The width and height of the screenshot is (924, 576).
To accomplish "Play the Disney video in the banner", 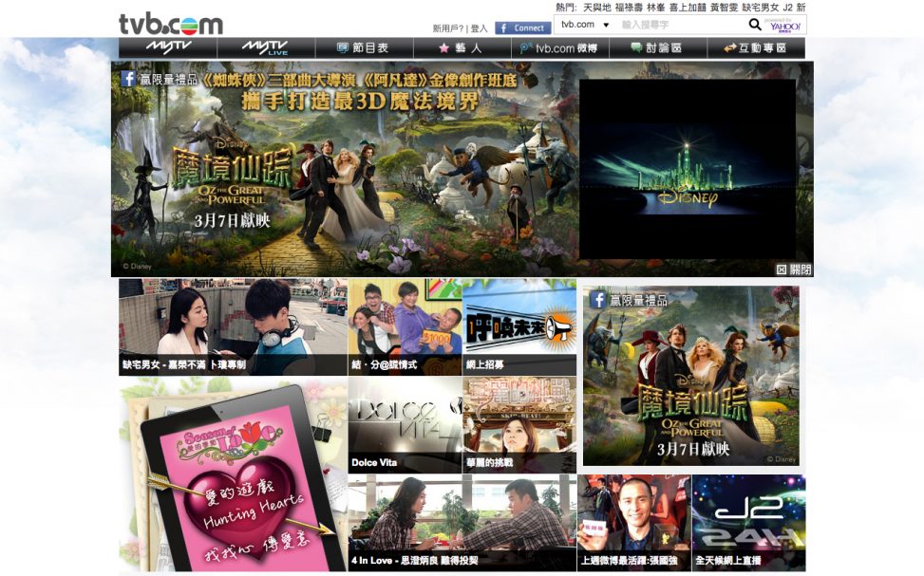I will (x=688, y=169).
